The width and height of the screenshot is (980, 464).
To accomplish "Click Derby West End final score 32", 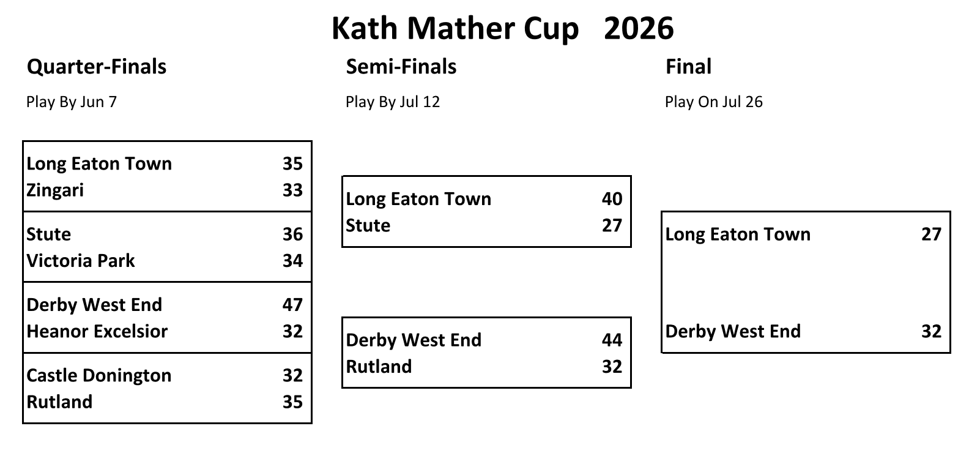I will [x=931, y=331].
